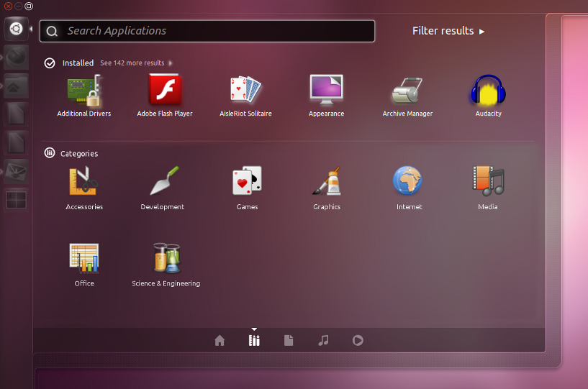This screenshot has height=389, width=588.
Task: Switch to the Video lens tab
Action: (358, 341)
